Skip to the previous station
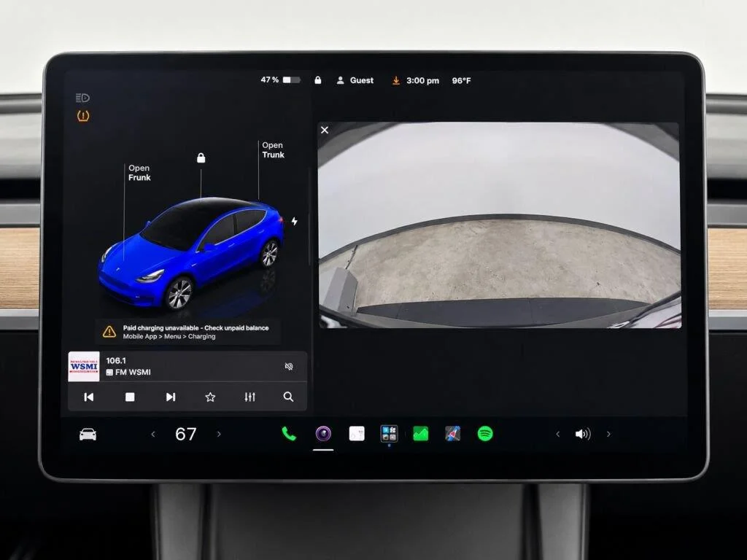The image size is (747, 560). pyautogui.click(x=88, y=397)
